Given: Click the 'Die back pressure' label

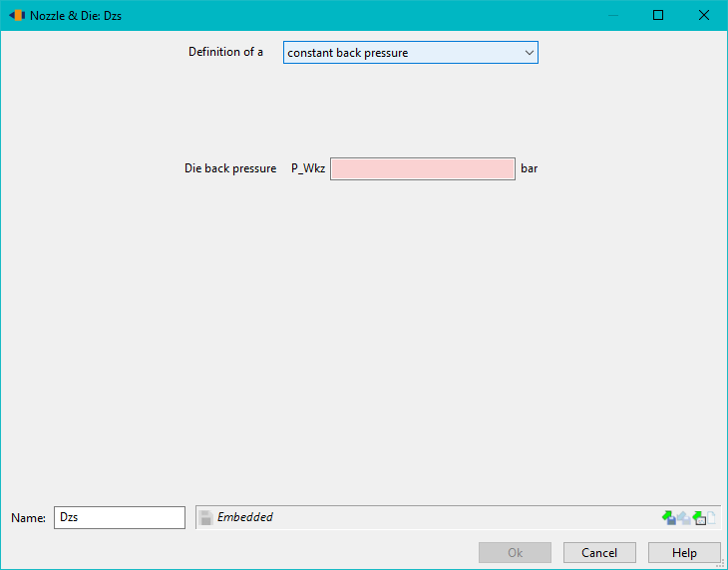Looking at the screenshot, I should (x=230, y=168).
